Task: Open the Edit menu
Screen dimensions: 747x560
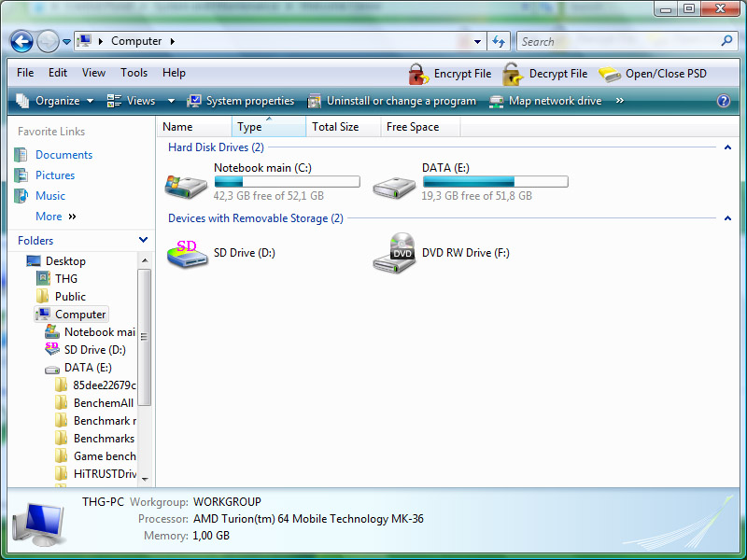Action: pyautogui.click(x=58, y=73)
